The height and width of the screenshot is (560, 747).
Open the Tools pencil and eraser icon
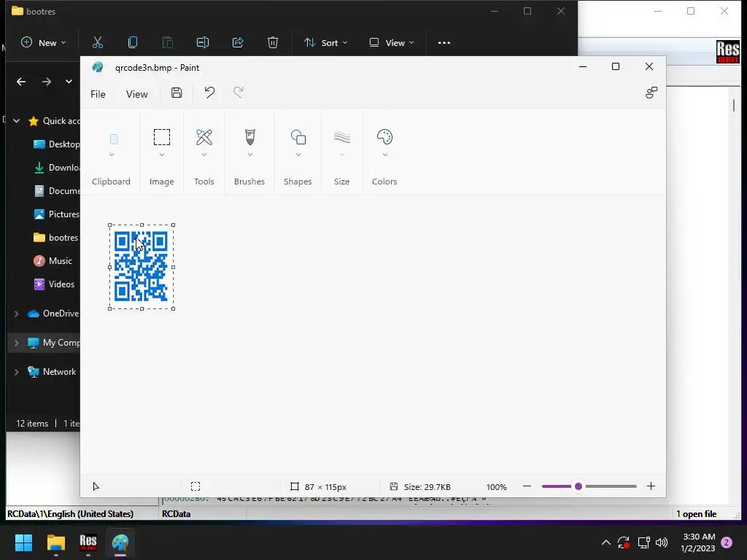[204, 137]
